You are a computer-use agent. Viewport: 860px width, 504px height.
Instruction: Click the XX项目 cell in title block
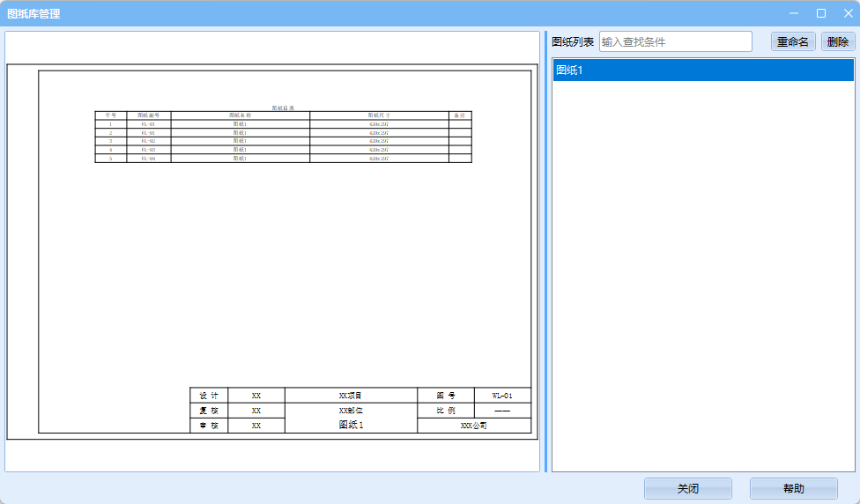(351, 396)
